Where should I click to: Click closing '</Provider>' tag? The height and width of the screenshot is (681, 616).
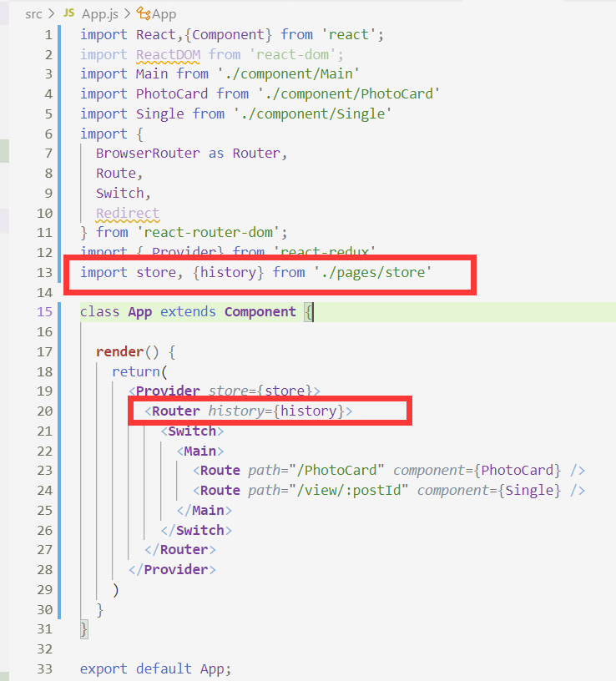[x=172, y=570]
